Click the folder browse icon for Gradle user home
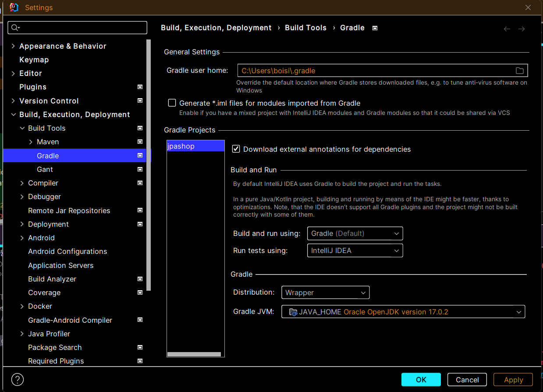Viewport: 543px width, 392px height. pos(519,71)
